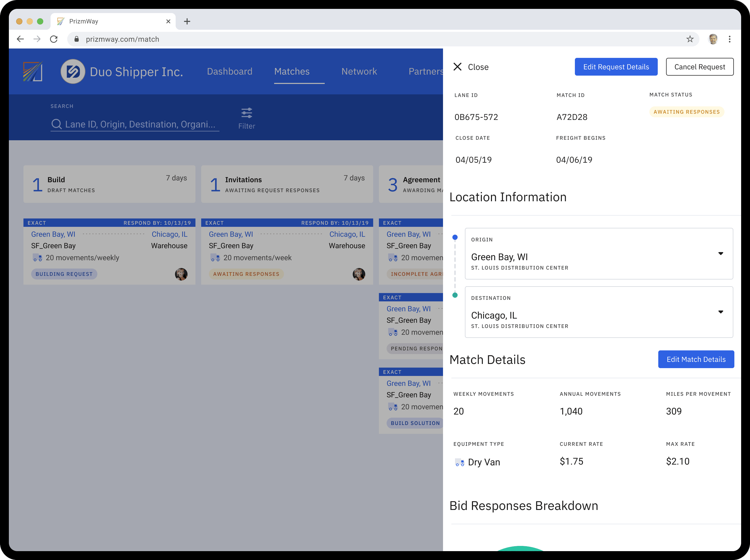Click truck icon on Build Solution card
Screen dimensions: 750x560
pyautogui.click(x=393, y=407)
